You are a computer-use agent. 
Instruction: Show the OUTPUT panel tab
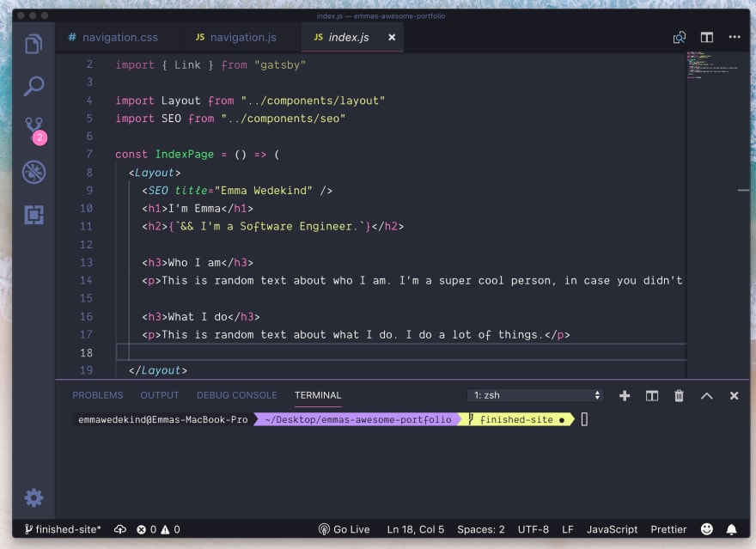[x=160, y=395]
